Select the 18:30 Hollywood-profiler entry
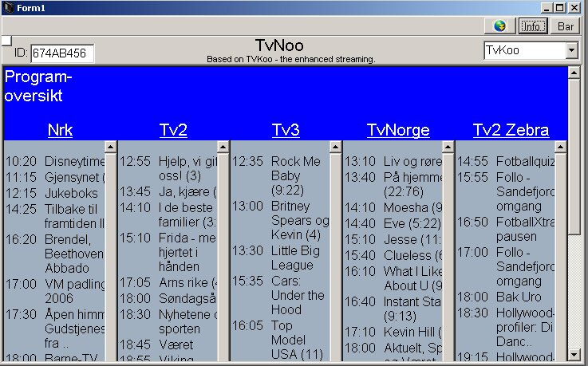Screen dimensions: 588x366 [x=506, y=327]
